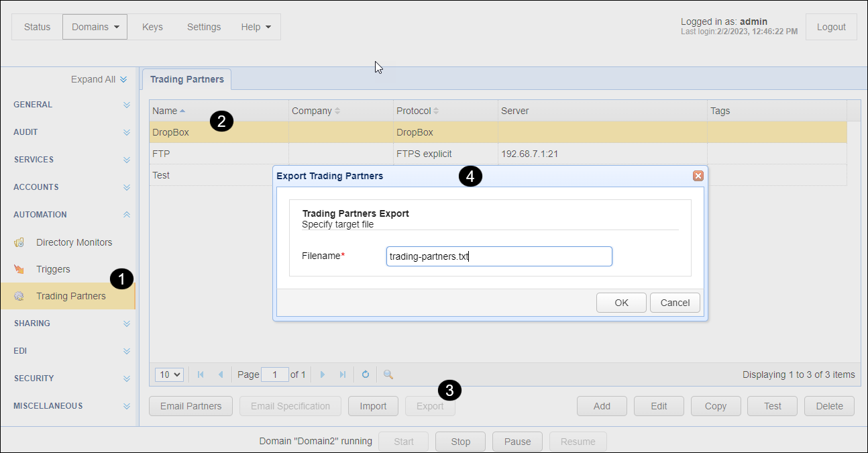868x453 pixels.
Task: Open the Status menu
Action: tap(37, 27)
